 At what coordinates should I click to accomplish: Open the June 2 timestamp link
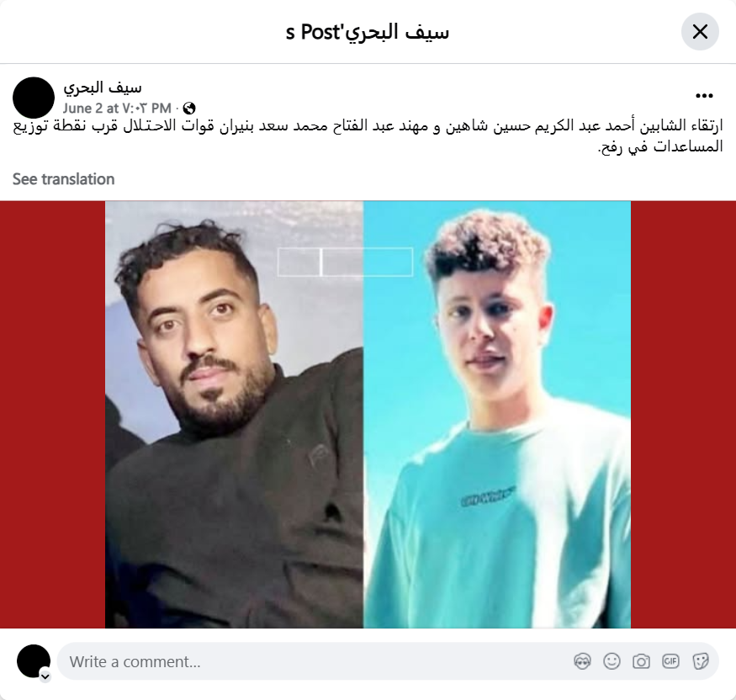pyautogui.click(x=117, y=109)
